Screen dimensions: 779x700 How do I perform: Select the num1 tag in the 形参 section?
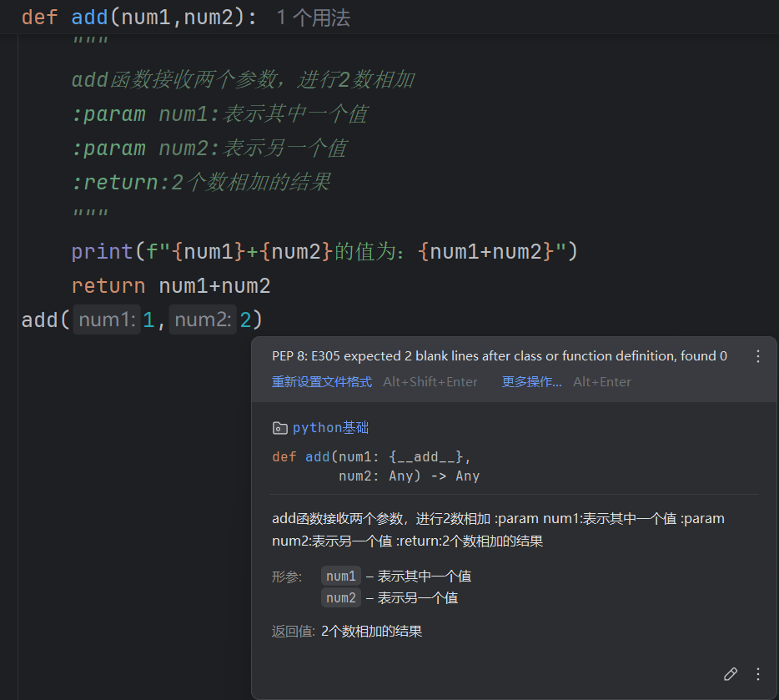point(340,576)
